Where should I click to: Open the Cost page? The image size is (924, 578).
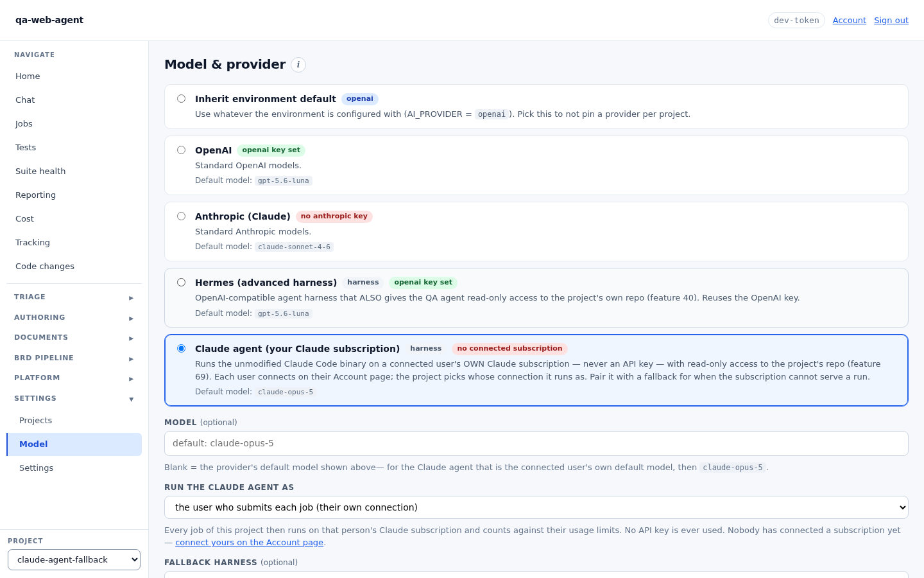click(x=74, y=219)
